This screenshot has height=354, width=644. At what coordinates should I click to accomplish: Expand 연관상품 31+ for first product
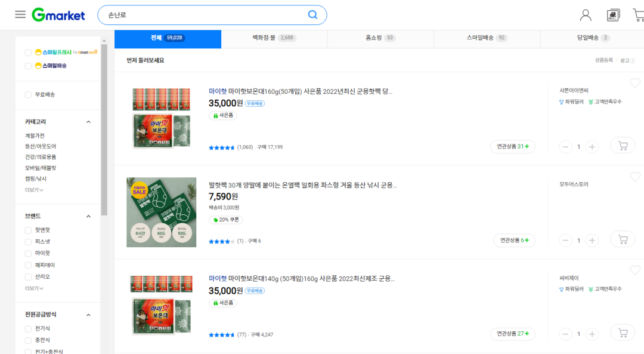tap(513, 146)
